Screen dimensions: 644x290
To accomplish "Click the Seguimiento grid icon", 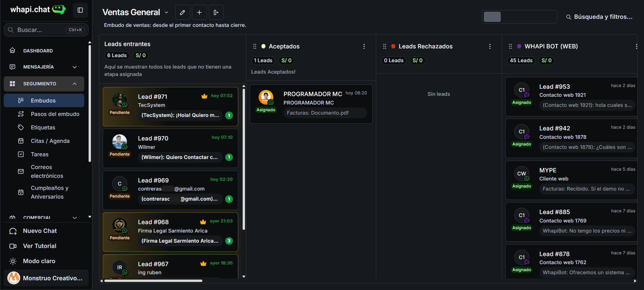I will click(12, 84).
